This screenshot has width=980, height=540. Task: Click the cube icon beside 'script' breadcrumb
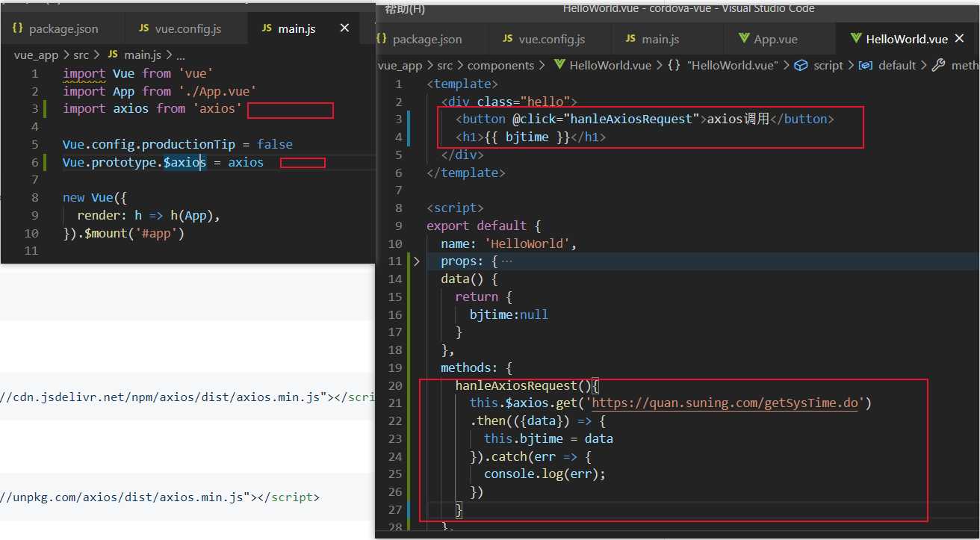[x=801, y=66]
